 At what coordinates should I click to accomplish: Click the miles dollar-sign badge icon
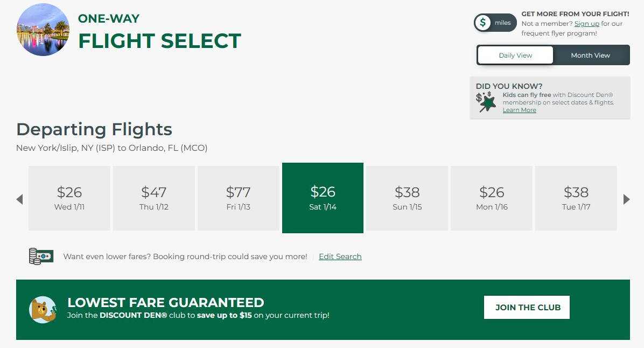click(484, 23)
